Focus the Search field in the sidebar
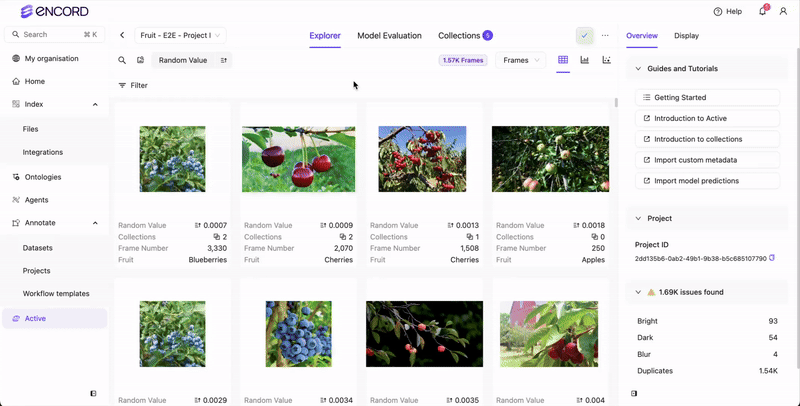This screenshot has height=406, width=800. pyautogui.click(x=55, y=34)
